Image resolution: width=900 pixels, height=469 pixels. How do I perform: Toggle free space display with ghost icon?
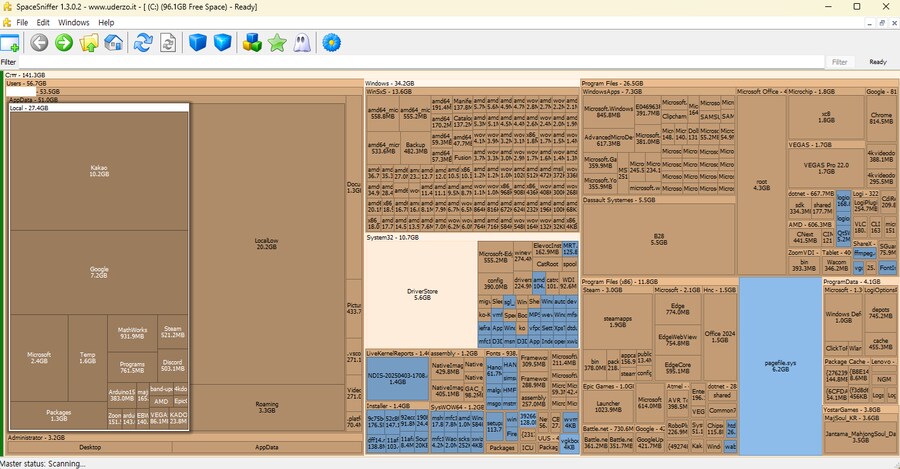[x=302, y=42]
